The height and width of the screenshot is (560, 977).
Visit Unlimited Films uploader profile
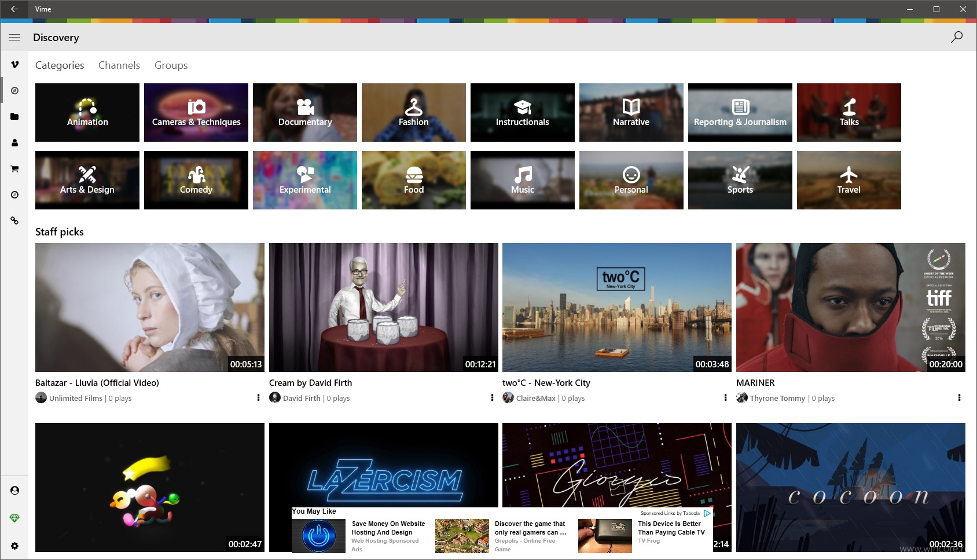[76, 398]
